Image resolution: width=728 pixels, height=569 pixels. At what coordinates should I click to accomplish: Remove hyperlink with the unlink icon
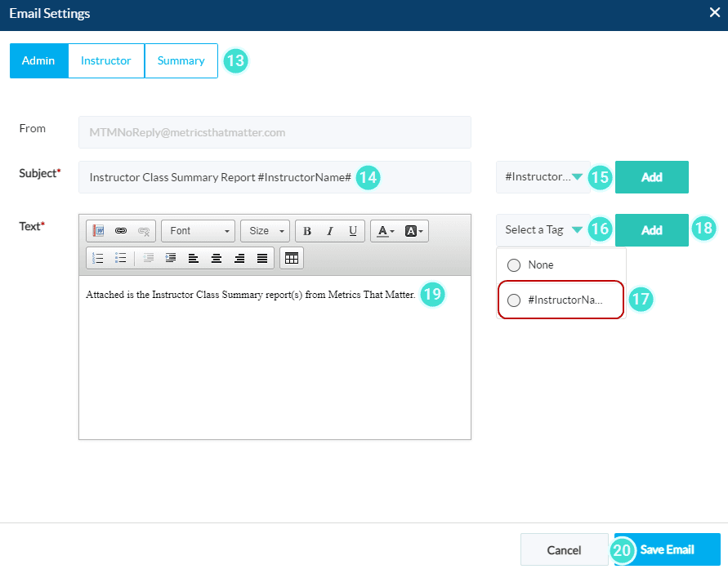(x=145, y=230)
